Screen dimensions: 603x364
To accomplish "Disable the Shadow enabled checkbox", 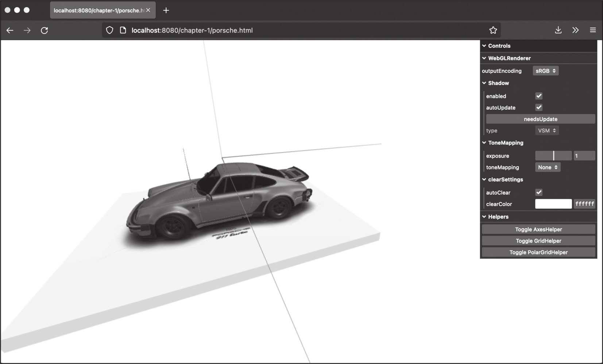I will (538, 96).
